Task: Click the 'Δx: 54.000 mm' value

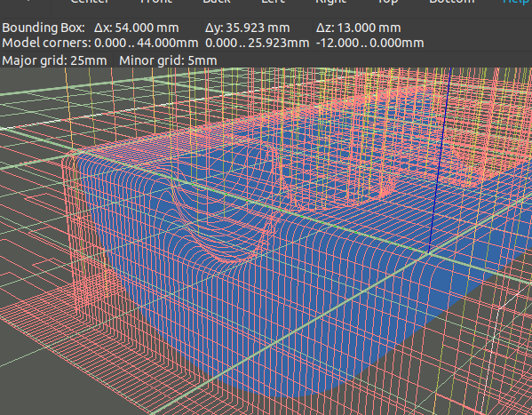Action: pos(137,28)
